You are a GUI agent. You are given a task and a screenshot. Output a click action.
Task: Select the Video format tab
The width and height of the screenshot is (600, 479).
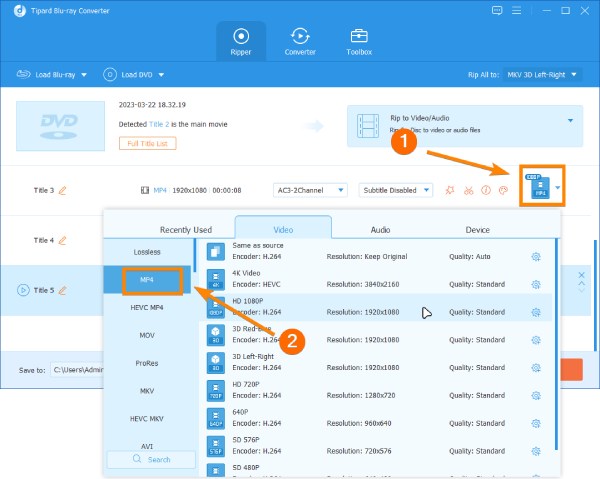click(283, 228)
